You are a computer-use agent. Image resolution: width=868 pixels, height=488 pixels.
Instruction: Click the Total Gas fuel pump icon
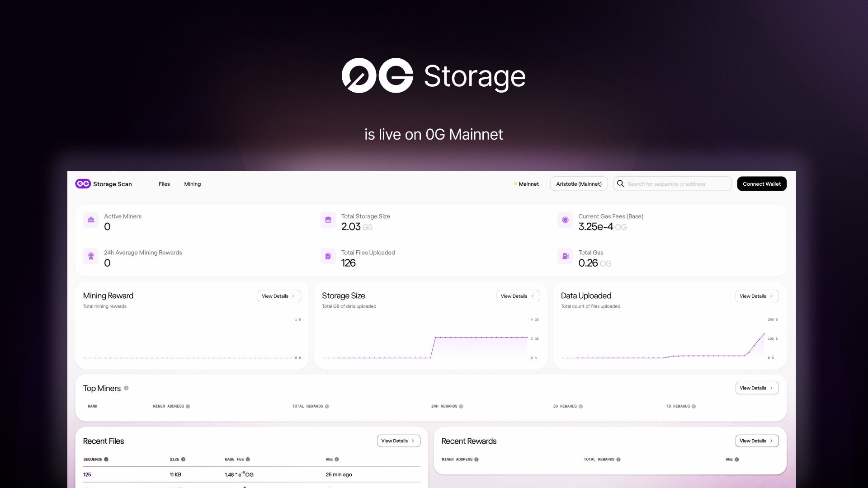(x=565, y=256)
